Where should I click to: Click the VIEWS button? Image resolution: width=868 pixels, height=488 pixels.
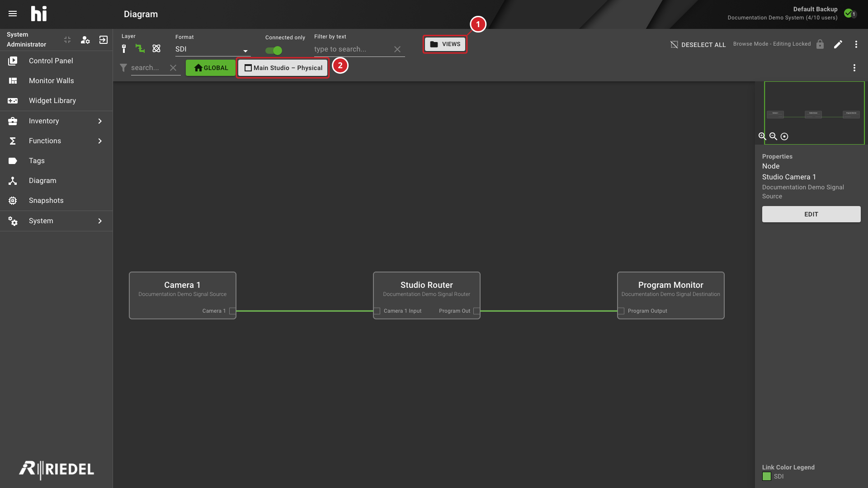445,44
